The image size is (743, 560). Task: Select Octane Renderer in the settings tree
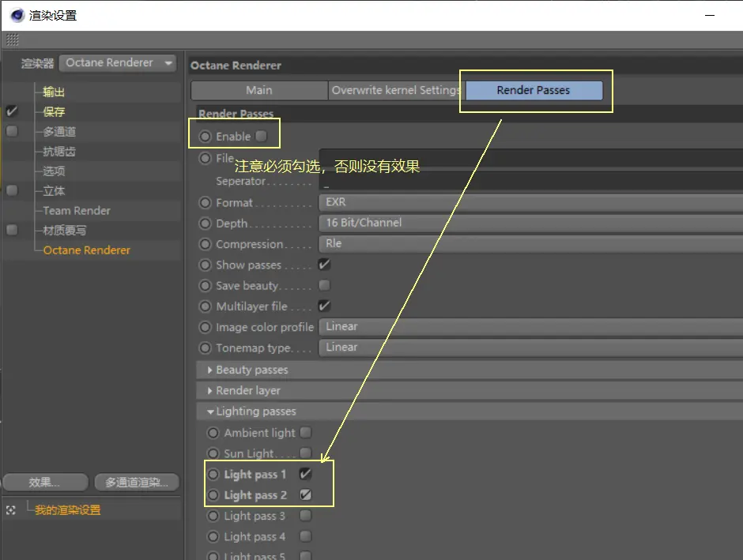point(87,250)
